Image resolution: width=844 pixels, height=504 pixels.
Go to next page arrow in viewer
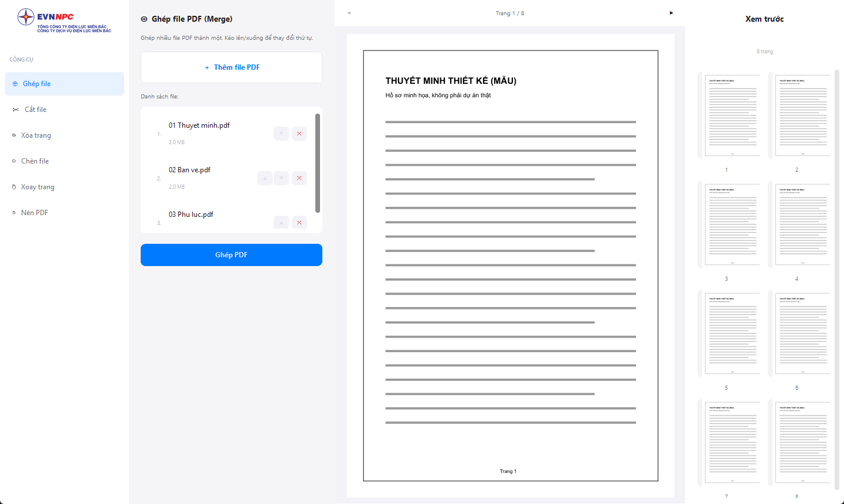click(671, 13)
